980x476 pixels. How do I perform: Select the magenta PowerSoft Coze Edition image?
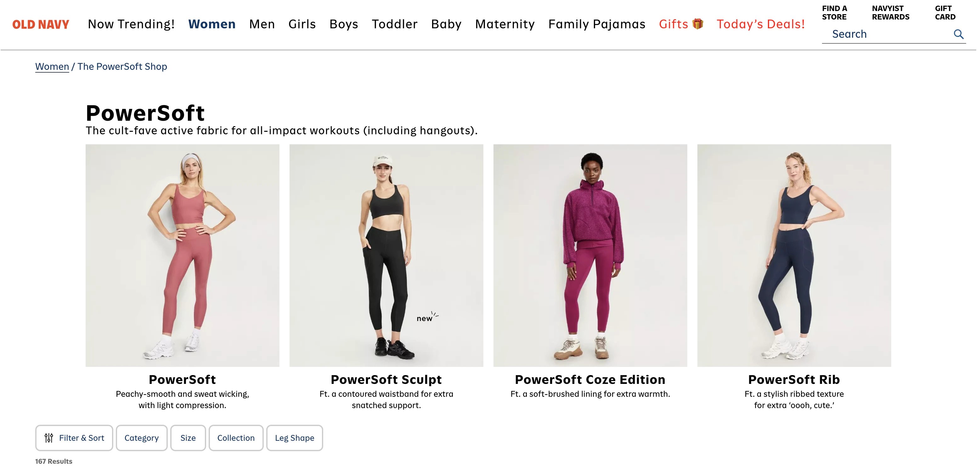tap(590, 255)
